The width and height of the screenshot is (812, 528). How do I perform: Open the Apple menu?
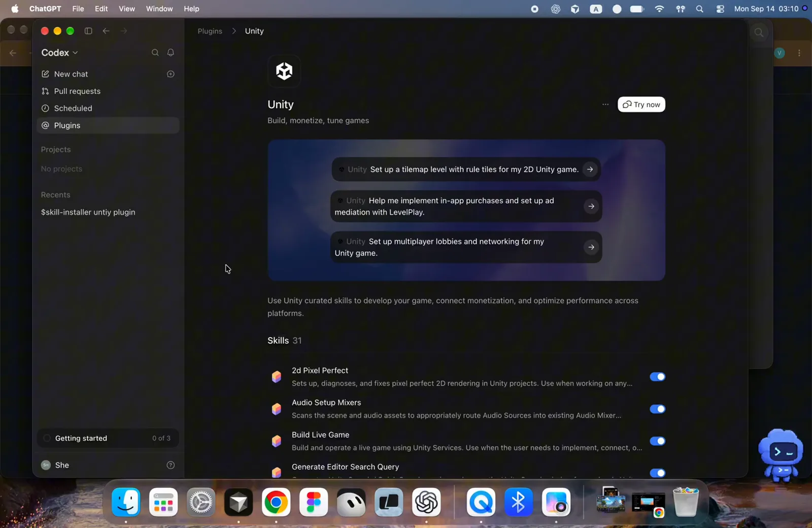pos(15,9)
